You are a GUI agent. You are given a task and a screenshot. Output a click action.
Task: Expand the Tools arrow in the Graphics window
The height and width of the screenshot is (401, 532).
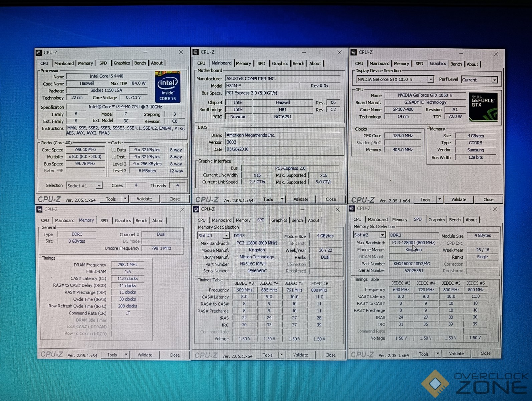(440, 199)
